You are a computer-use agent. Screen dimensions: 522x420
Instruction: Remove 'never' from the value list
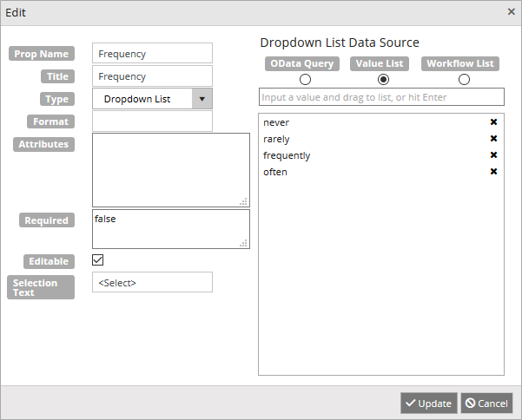pyautogui.click(x=493, y=122)
